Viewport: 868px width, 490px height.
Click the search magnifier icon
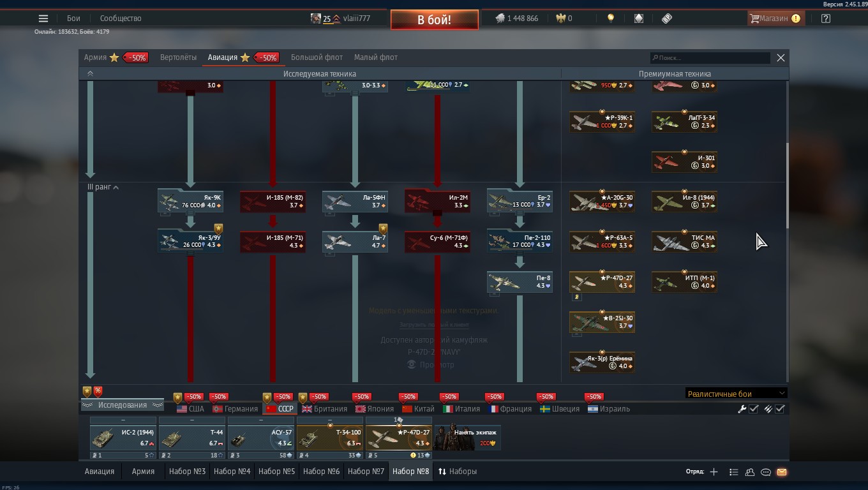(655, 58)
